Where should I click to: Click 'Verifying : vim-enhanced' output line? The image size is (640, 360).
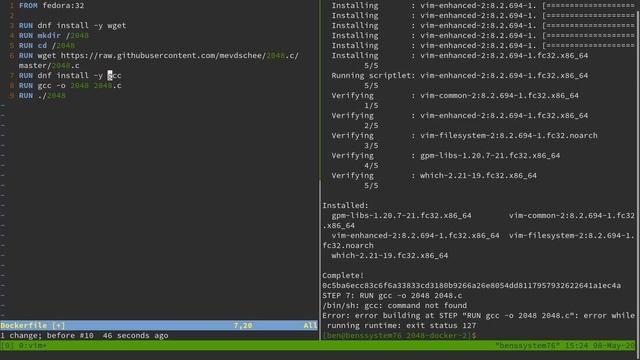point(460,116)
